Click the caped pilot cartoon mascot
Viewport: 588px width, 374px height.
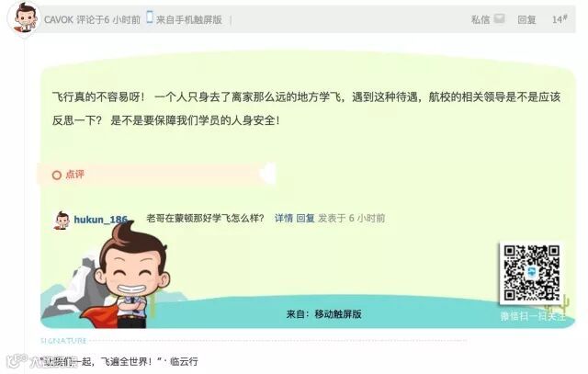126,278
